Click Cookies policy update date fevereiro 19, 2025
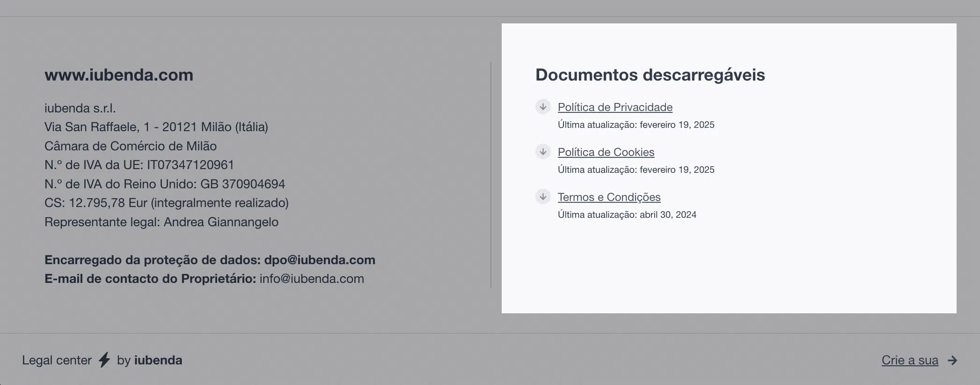The height and width of the screenshot is (385, 980). [677, 170]
